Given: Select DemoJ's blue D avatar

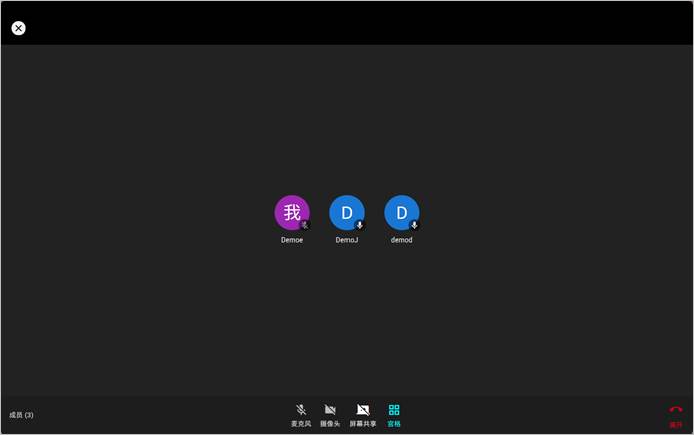Looking at the screenshot, I should 347,213.
